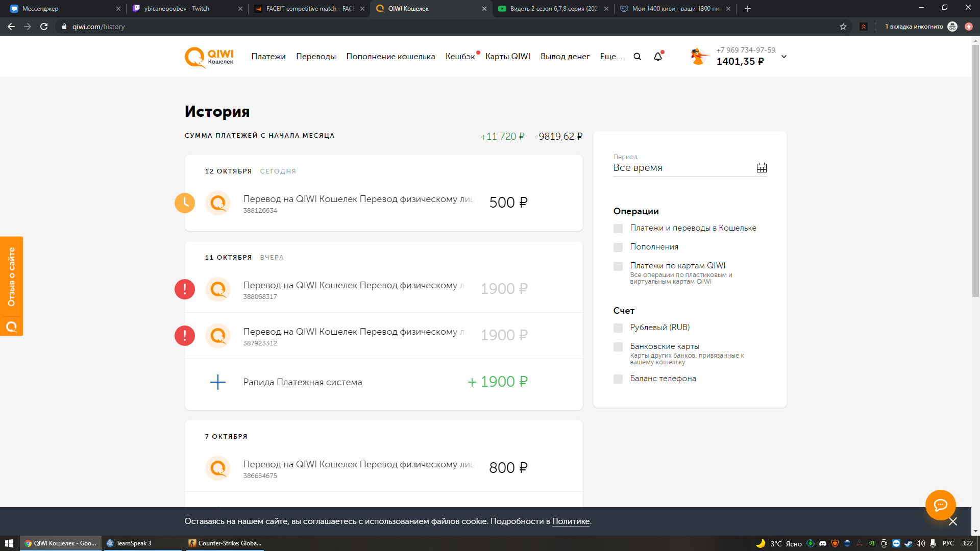
Task: Reload the page with browser refresh icon
Action: (44, 27)
